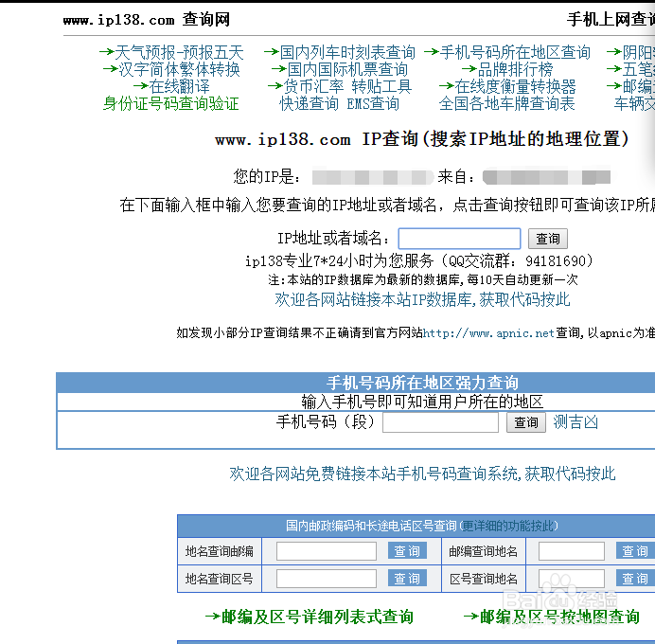
Task: Open 欢迎各网站链接本站IP数据库 link
Action: (x=422, y=299)
